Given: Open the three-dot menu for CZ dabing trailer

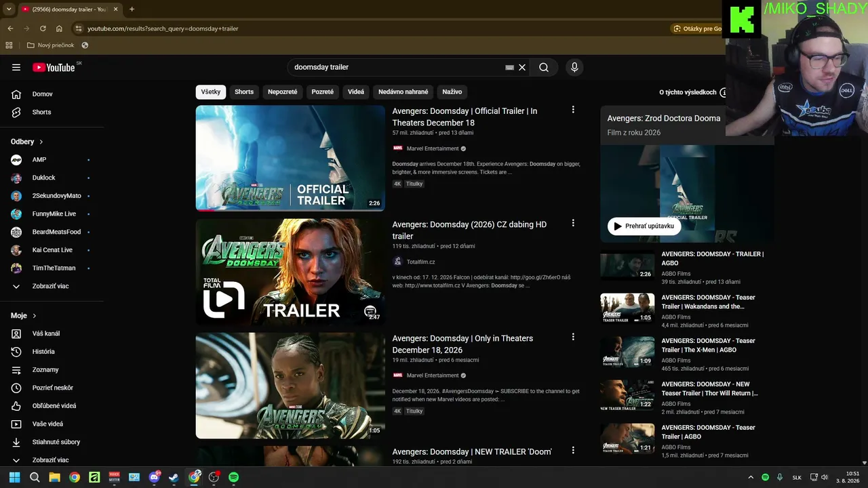Looking at the screenshot, I should (573, 223).
